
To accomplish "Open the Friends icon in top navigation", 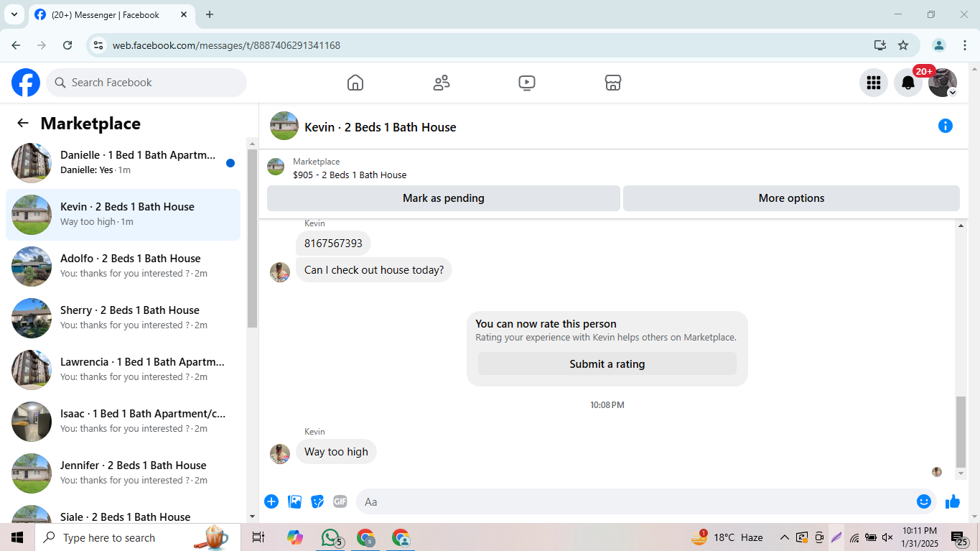I will [x=442, y=83].
